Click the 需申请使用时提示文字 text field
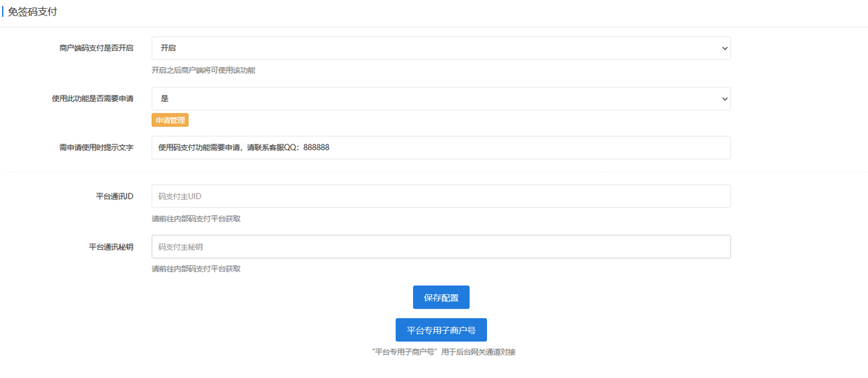The image size is (868, 378). [x=441, y=147]
